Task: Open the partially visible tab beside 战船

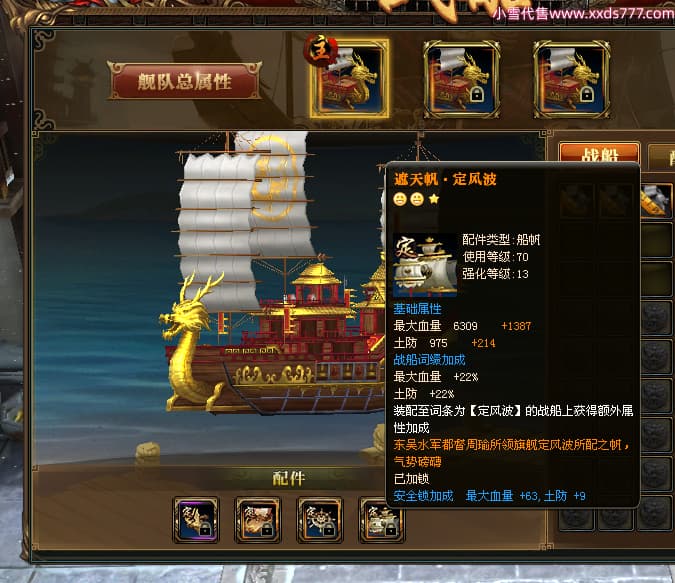Action: point(663,155)
